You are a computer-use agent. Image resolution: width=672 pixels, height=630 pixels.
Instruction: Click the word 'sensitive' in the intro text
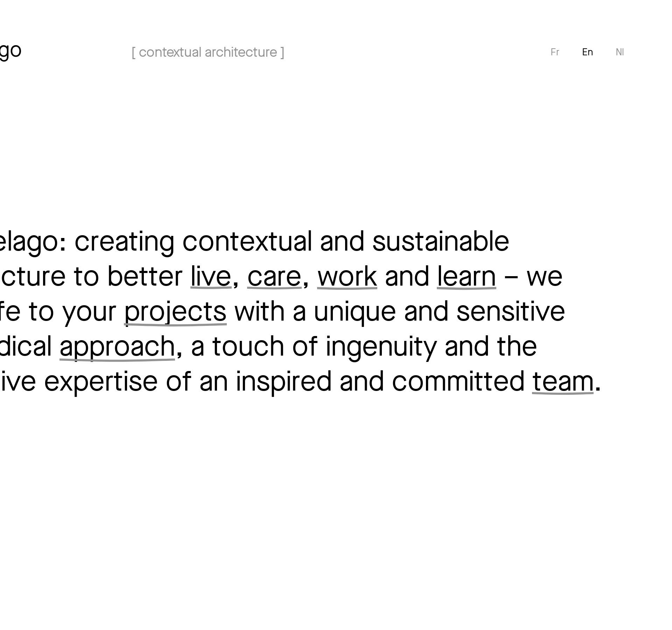(x=510, y=312)
